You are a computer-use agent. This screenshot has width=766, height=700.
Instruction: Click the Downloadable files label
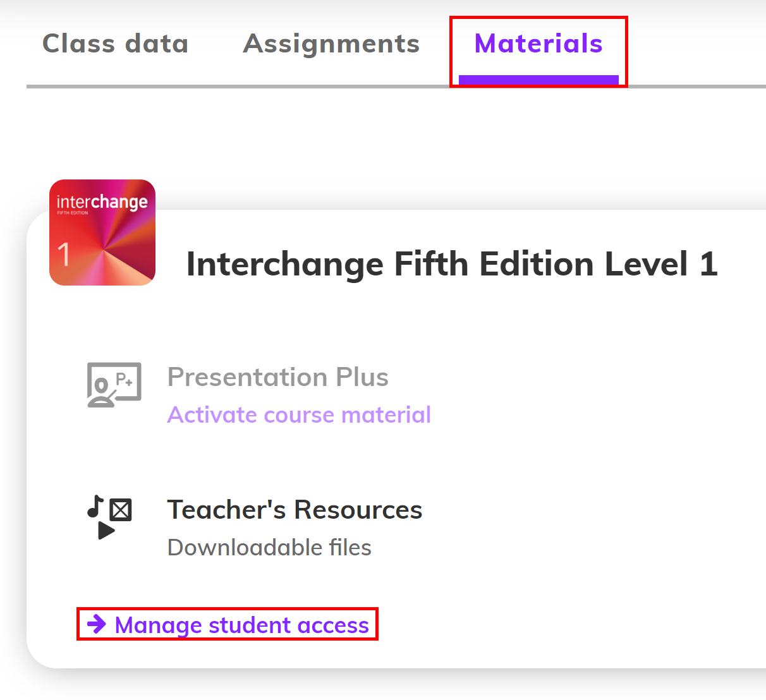coord(269,548)
